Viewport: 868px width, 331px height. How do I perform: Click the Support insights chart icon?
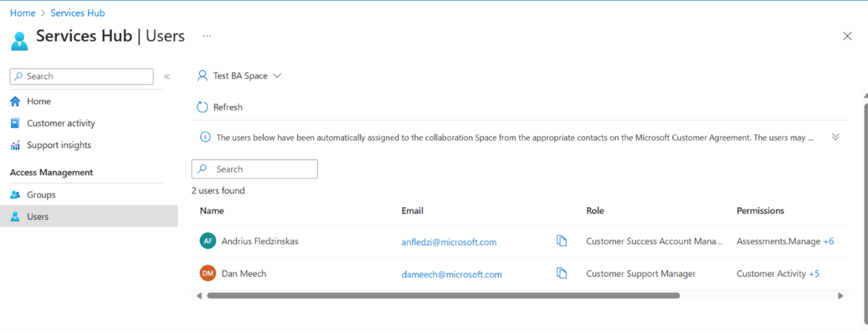coord(15,146)
